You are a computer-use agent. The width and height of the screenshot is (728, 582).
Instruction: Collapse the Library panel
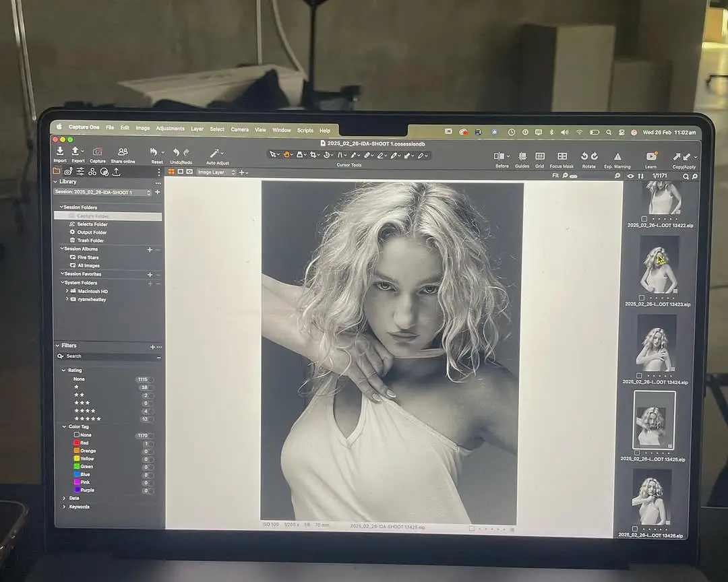tap(56, 182)
